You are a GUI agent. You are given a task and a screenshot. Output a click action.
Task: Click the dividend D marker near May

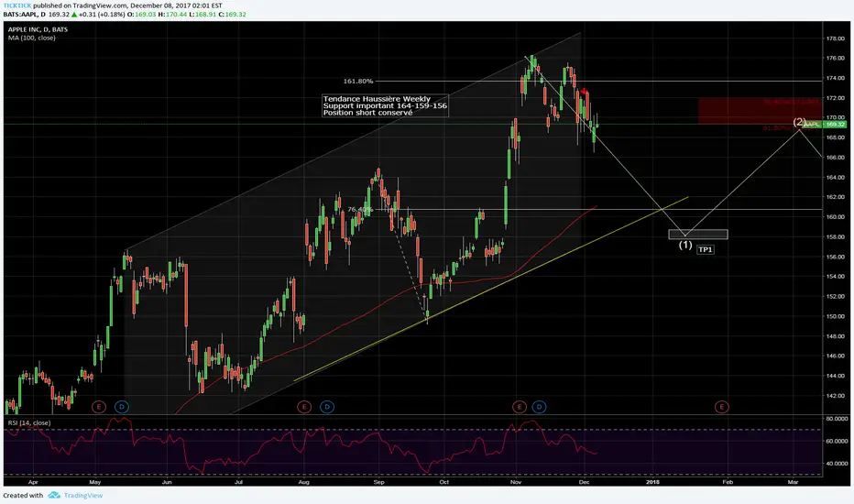click(x=122, y=407)
